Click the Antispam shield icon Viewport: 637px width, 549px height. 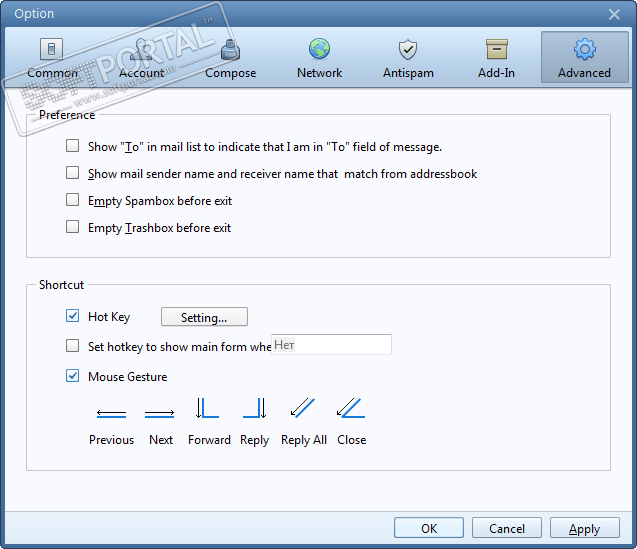tap(408, 49)
